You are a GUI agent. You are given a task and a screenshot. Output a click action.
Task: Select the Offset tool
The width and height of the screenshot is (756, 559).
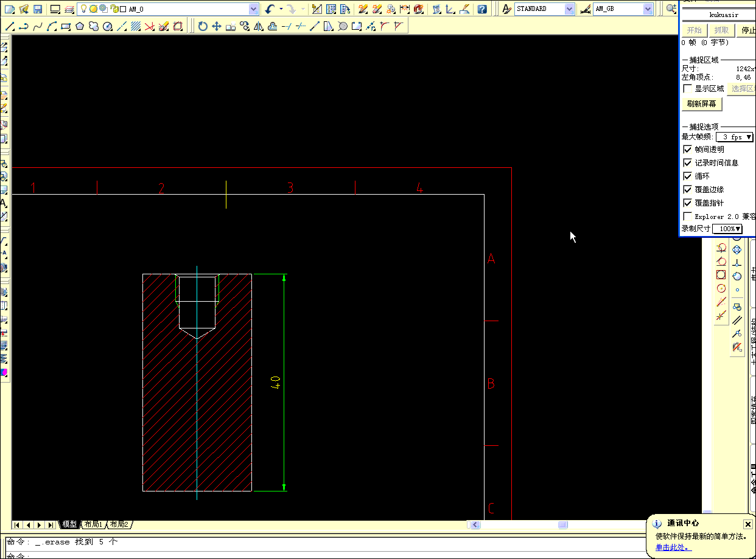coord(273,26)
